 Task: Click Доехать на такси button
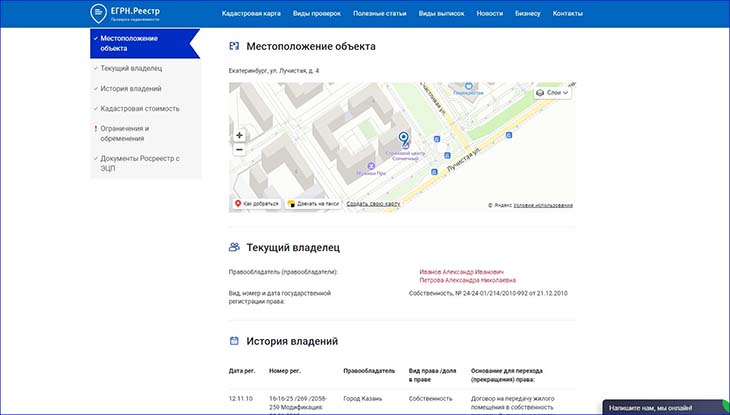point(313,204)
